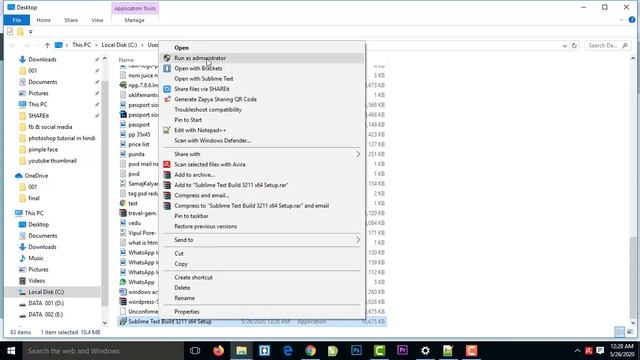Select Local Disk (C:) in navigation pane
The height and width of the screenshot is (360, 640).
pos(46,292)
